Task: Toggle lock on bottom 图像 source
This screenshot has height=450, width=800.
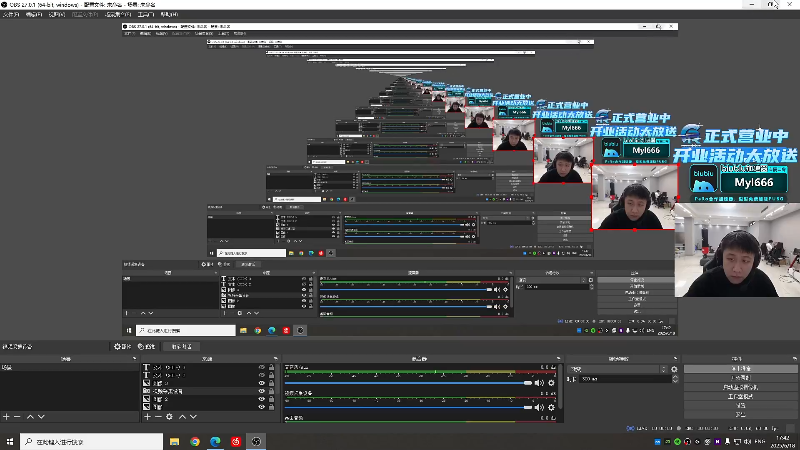Action: [x=271, y=407]
